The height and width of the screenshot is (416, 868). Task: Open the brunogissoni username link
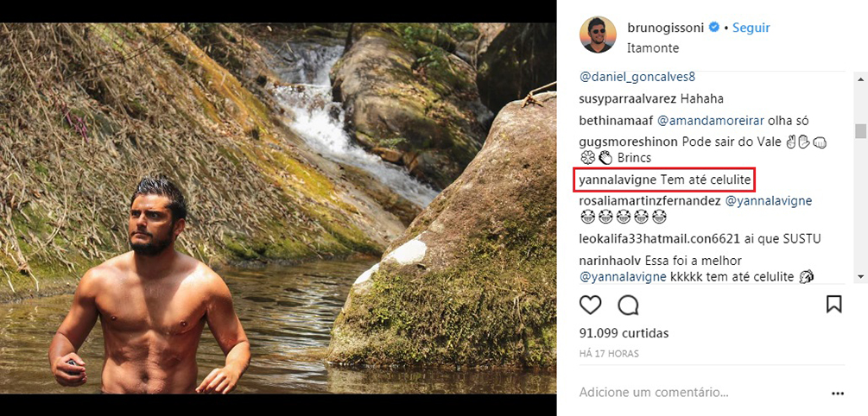tap(666, 28)
